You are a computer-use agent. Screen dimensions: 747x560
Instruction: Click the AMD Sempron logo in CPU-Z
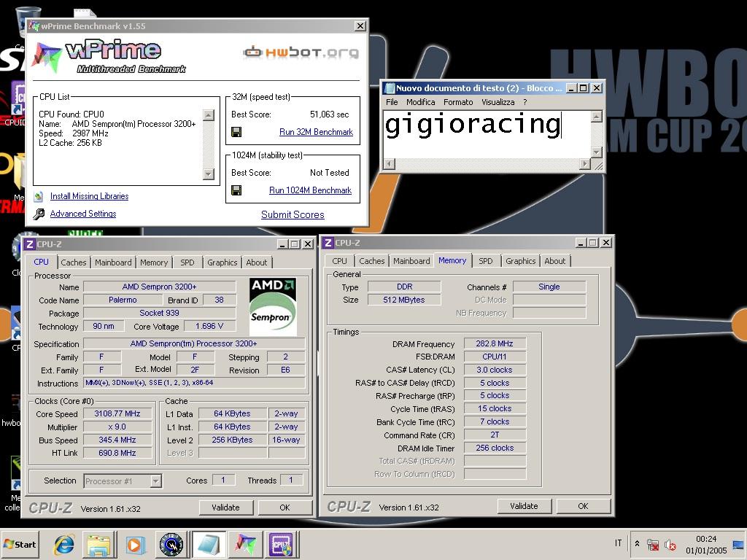pyautogui.click(x=273, y=307)
